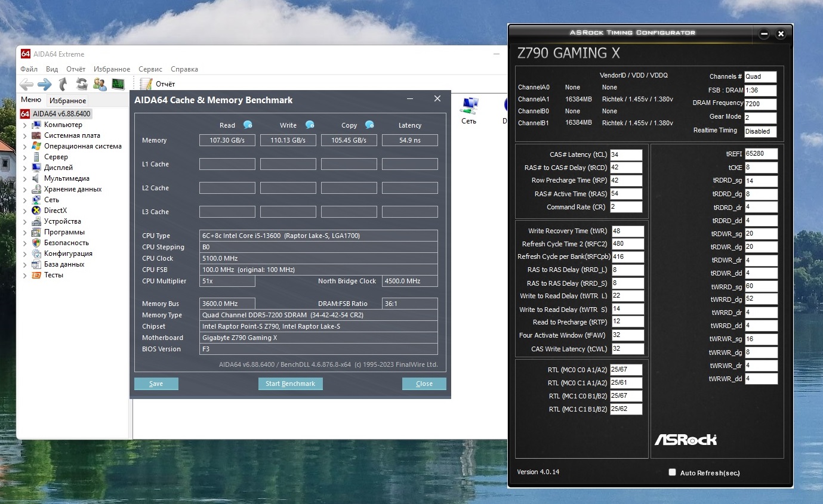Open the Вид menu
The height and width of the screenshot is (504, 823).
point(52,69)
